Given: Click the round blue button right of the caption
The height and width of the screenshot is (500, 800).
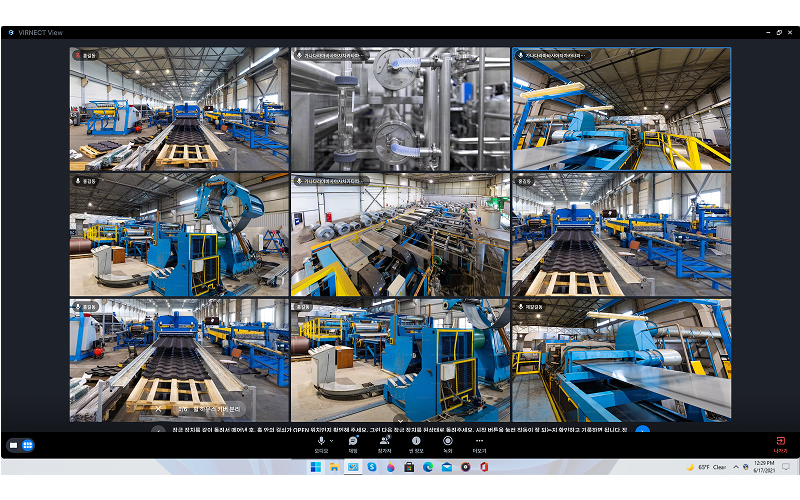Looking at the screenshot, I should [x=643, y=430].
